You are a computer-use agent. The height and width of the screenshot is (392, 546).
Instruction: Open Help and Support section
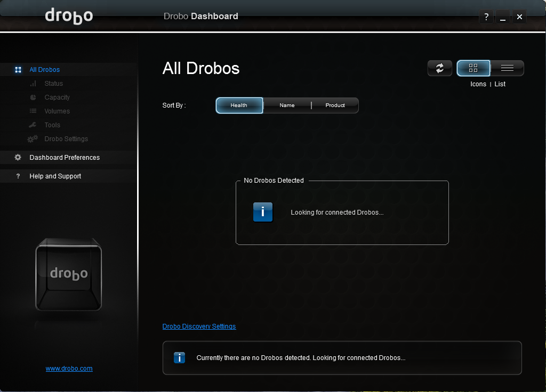[x=55, y=176]
